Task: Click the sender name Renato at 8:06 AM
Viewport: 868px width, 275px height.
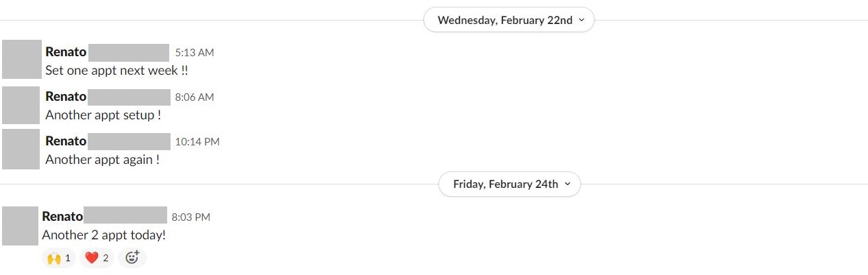Action: click(66, 97)
